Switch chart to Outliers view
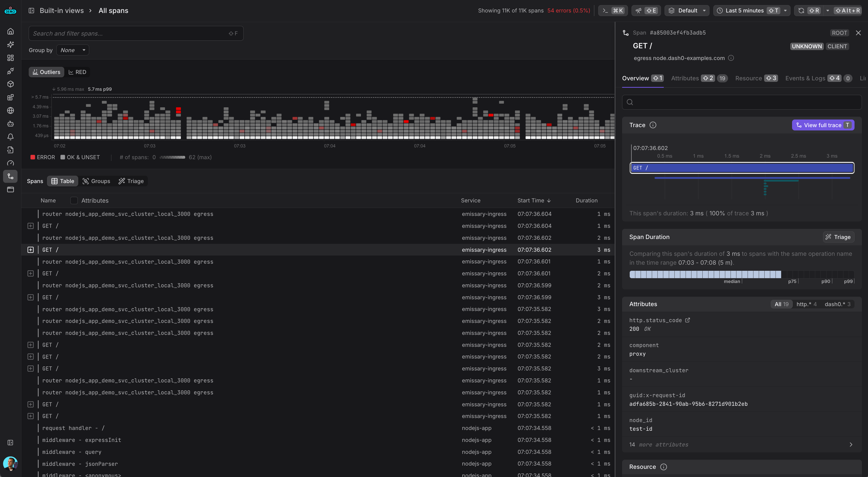This screenshot has height=477, width=868. point(46,72)
